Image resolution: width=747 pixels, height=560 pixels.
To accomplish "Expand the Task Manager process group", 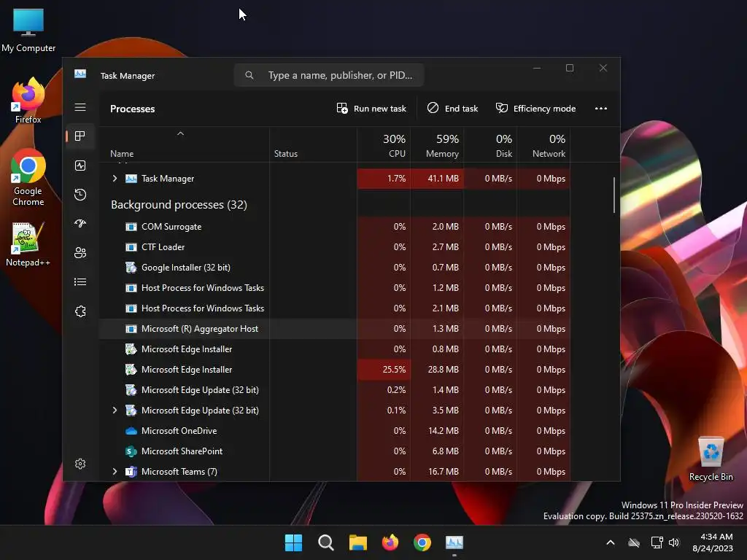I will click(x=115, y=178).
